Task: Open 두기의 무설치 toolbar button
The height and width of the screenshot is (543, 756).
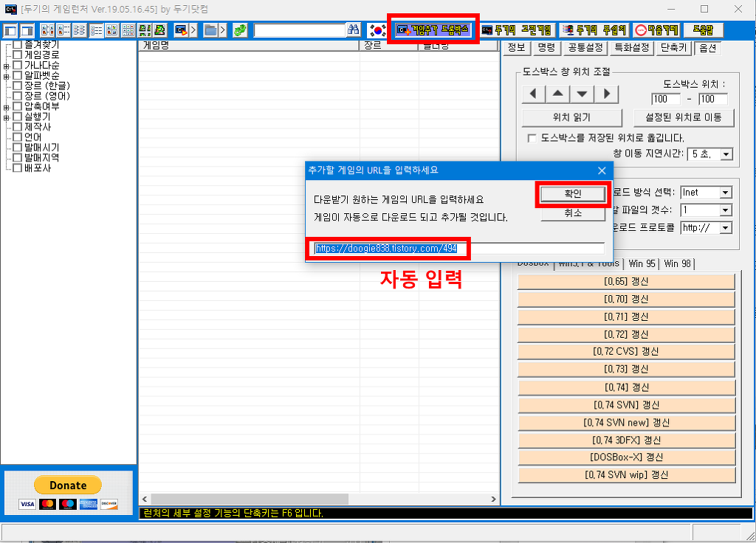Action: click(594, 30)
